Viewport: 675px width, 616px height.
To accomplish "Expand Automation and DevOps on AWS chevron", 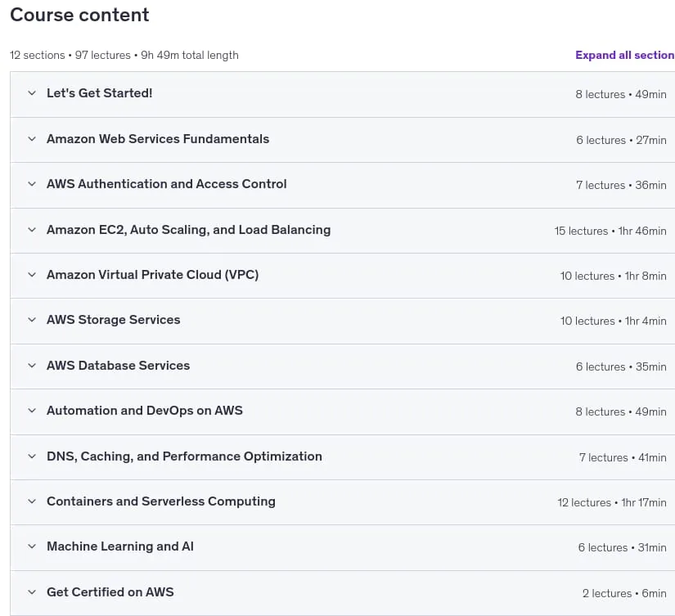I will pyautogui.click(x=32, y=411).
